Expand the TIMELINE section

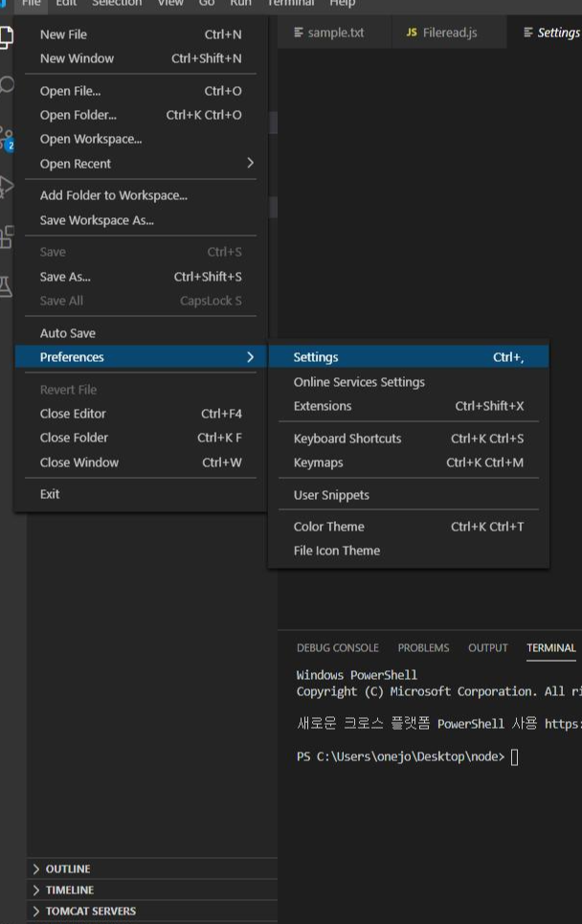pos(152,890)
